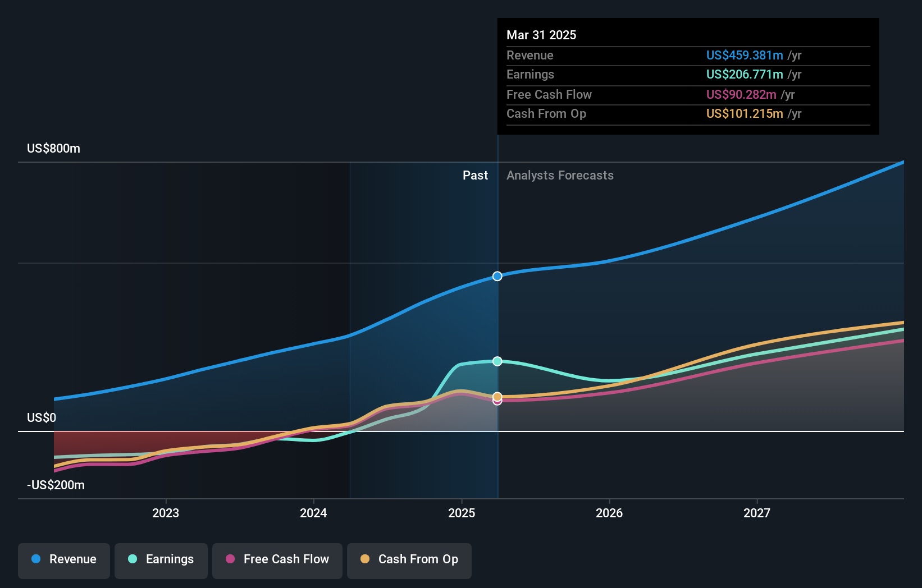Click the Past section label
The height and width of the screenshot is (588, 922).
pos(475,175)
